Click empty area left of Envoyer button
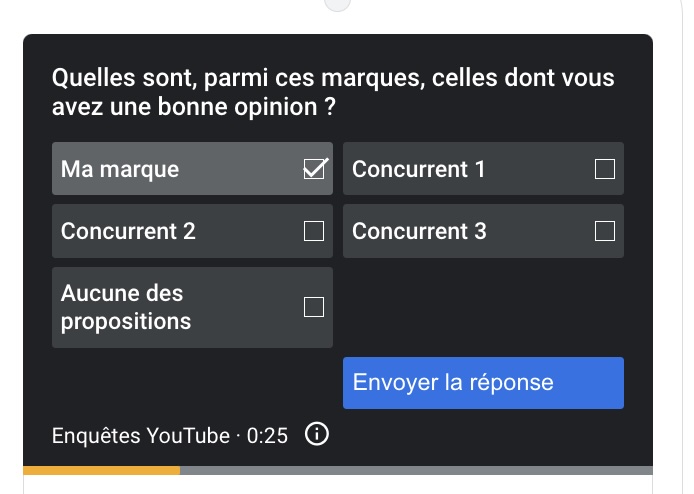The image size is (694, 494). click(193, 383)
